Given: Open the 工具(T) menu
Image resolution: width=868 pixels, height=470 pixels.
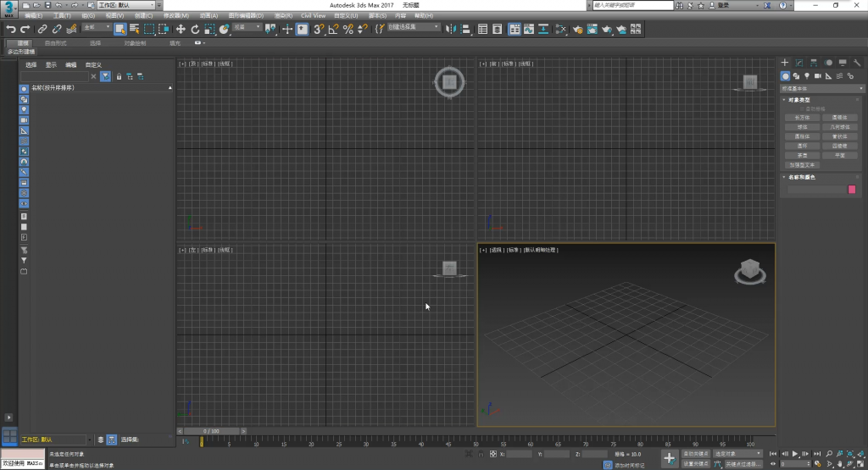Looking at the screenshot, I should coord(61,15).
